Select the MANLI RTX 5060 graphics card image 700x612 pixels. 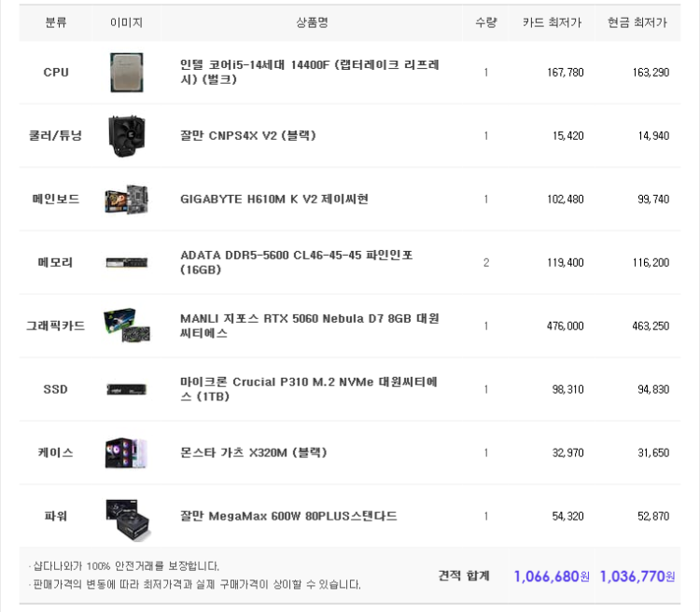point(126,326)
